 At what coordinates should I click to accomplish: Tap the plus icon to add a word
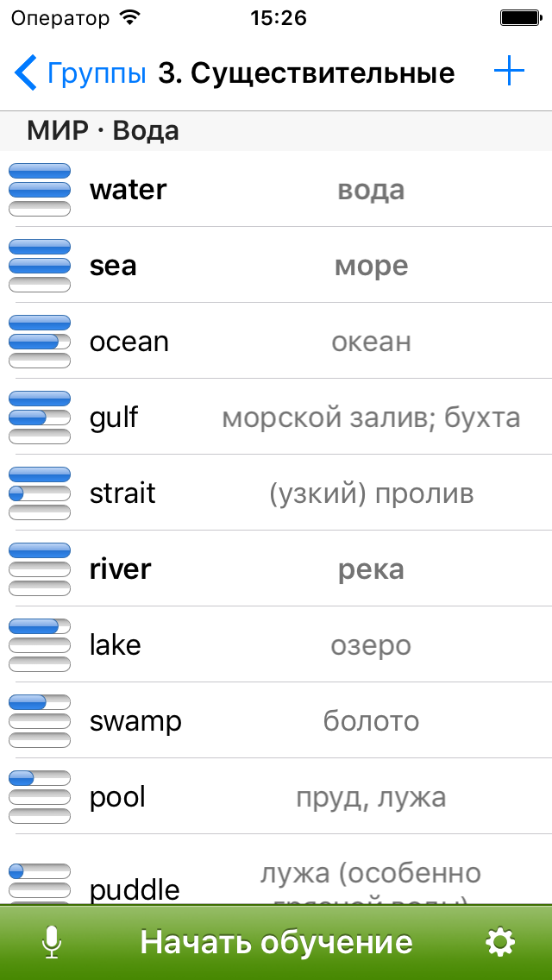pos(509,72)
